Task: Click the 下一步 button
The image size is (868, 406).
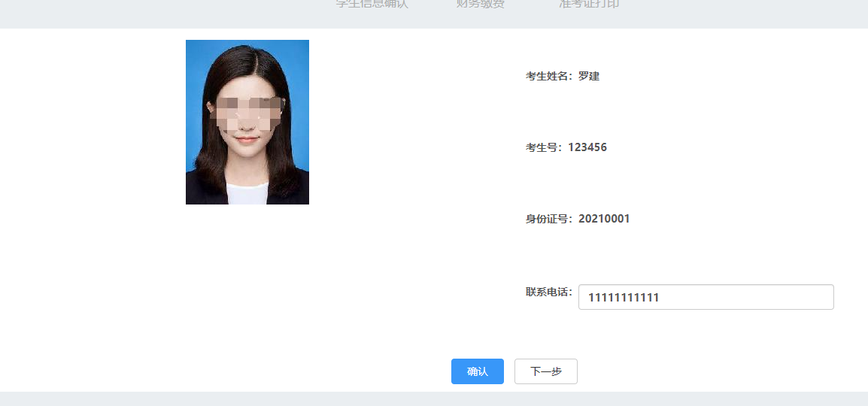Action: pyautogui.click(x=545, y=371)
